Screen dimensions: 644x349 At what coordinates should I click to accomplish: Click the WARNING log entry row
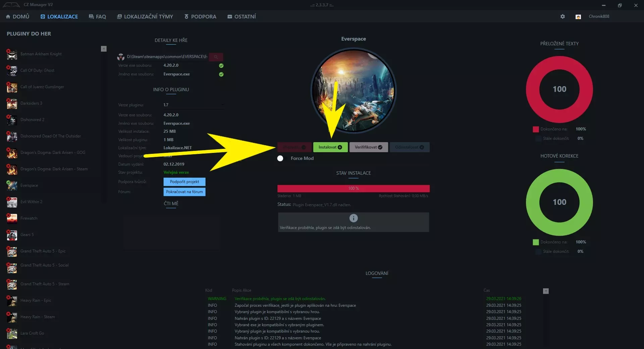tap(364, 299)
